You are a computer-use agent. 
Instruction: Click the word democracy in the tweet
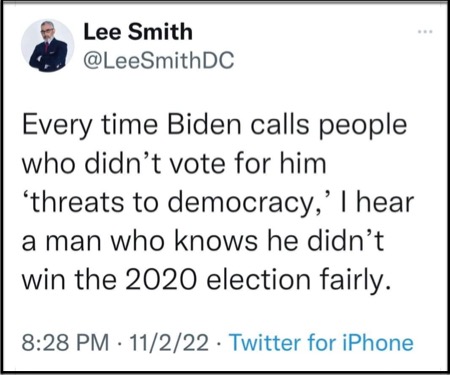(242, 203)
